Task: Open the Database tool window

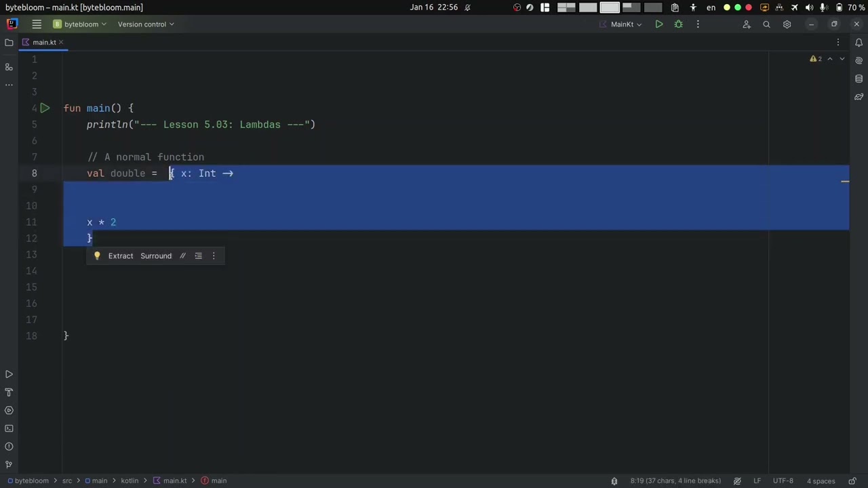Action: click(859, 79)
